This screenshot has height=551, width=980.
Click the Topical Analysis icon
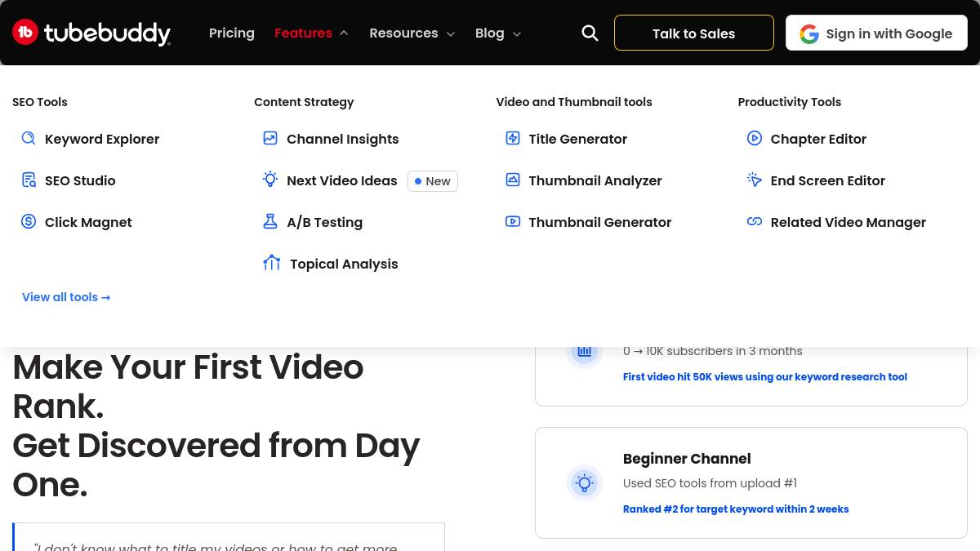pos(272,263)
